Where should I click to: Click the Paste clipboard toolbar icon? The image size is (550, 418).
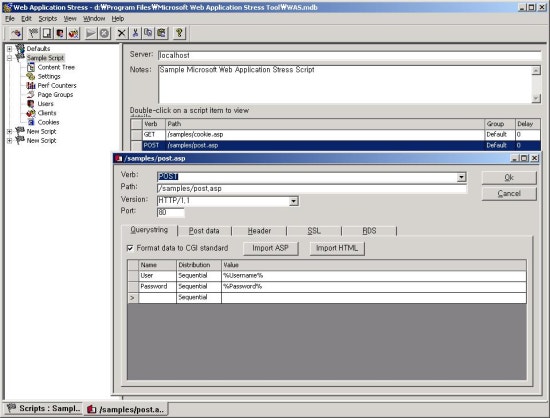point(162,33)
